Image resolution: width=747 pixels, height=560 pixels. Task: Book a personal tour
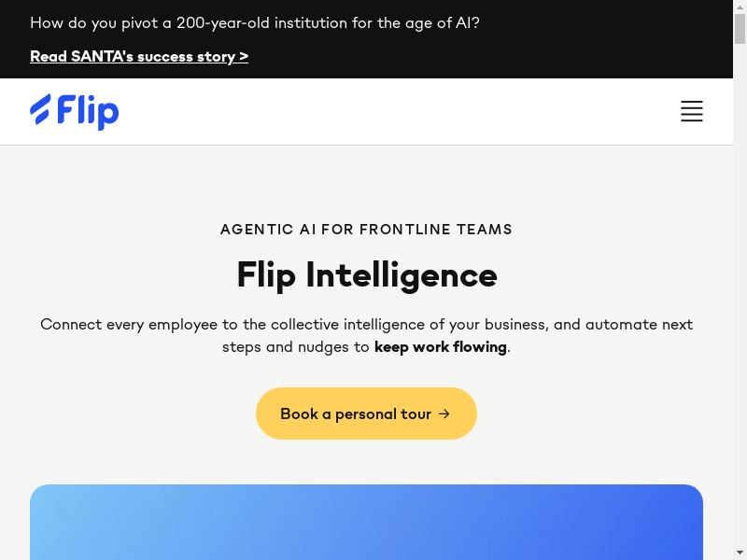pos(366,413)
